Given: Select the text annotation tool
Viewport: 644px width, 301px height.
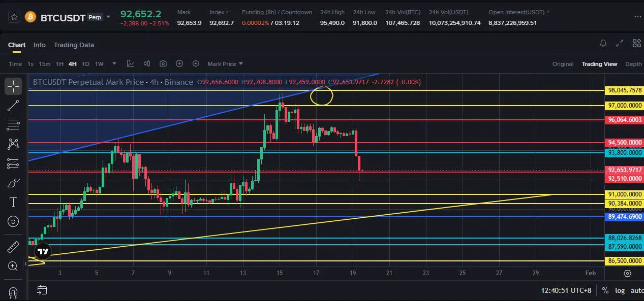Looking at the screenshot, I should 13,203.
